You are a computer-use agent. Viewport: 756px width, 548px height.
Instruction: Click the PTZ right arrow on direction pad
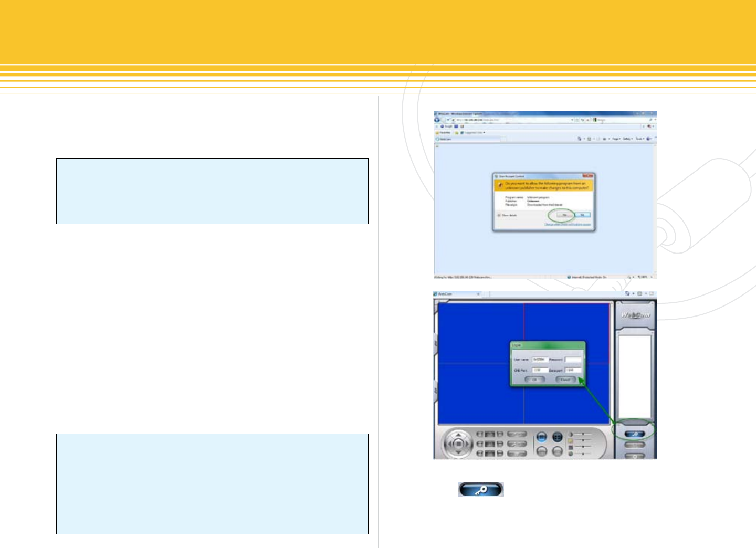468,444
